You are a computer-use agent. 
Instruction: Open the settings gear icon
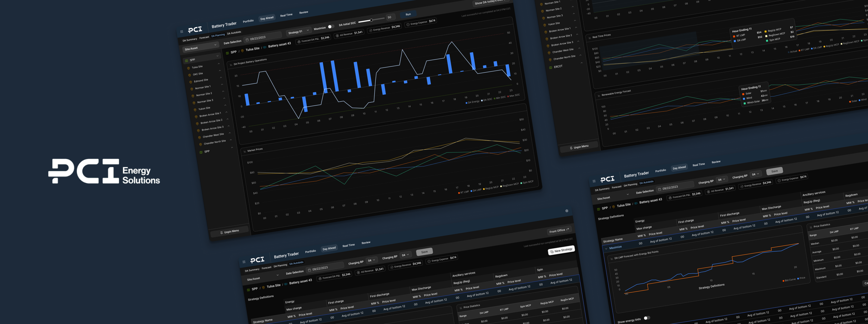567,211
